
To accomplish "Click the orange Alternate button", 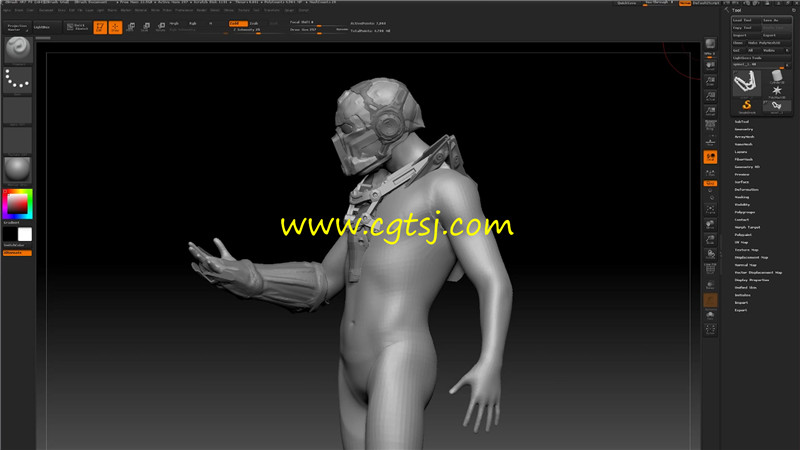I will (17, 253).
